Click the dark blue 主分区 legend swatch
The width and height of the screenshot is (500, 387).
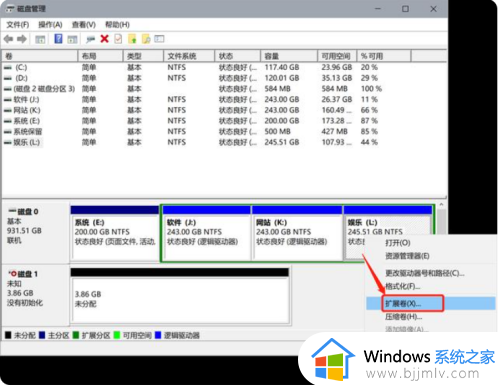pyautogui.click(x=42, y=335)
